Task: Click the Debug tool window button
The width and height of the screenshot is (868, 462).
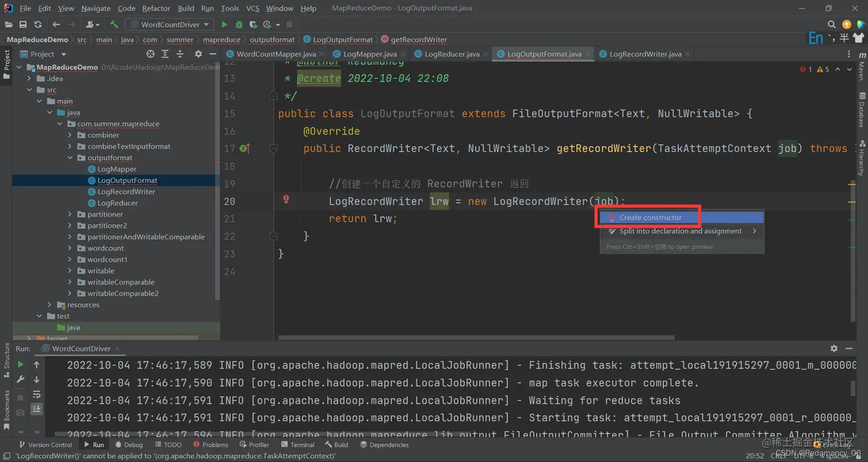Action: [x=129, y=445]
